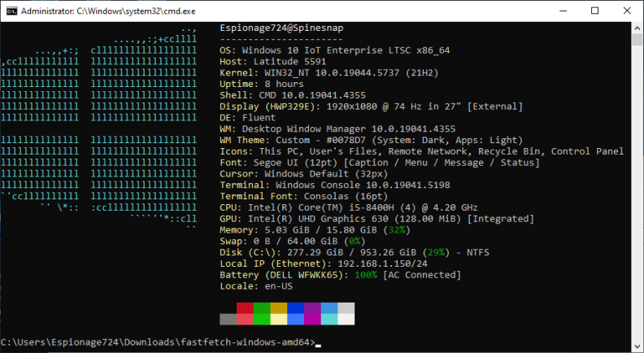Click the pale yellow color block

point(278,320)
